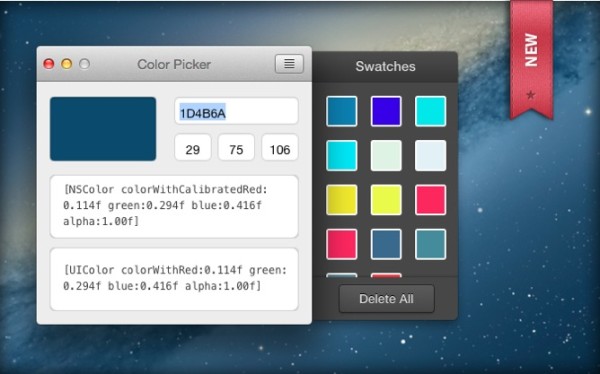This screenshot has height=374, width=600.
Task: Select the pale mint green swatch
Action: click(386, 155)
